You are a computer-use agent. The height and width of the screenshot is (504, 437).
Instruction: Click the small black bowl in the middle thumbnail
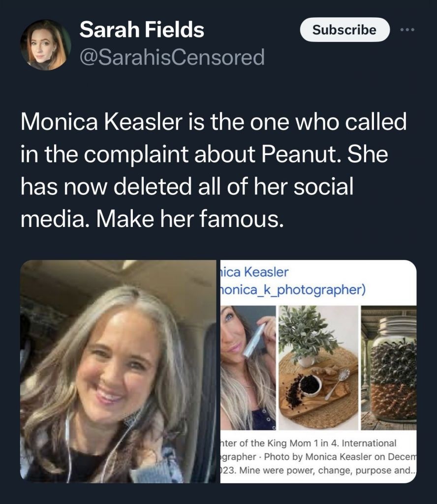pos(310,384)
